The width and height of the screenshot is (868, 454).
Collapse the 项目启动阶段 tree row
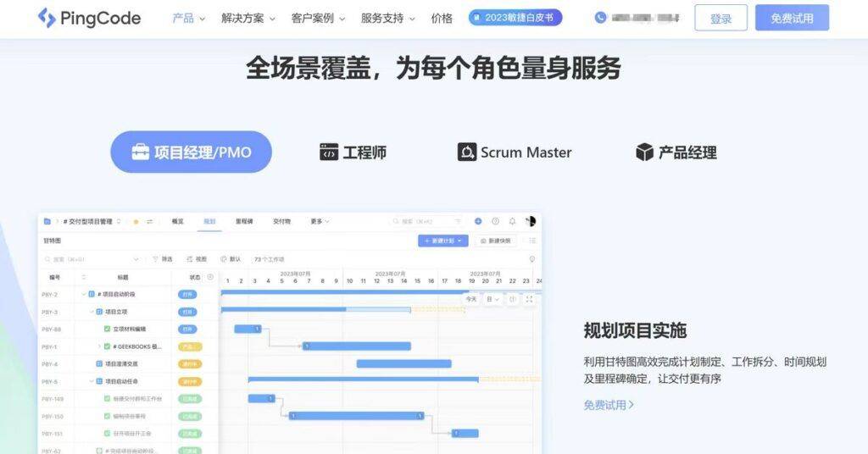84,294
